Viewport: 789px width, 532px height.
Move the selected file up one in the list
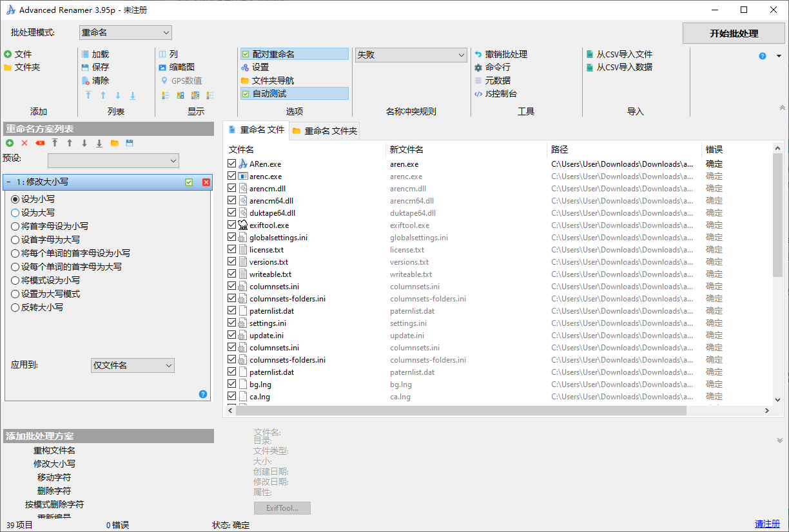(103, 95)
